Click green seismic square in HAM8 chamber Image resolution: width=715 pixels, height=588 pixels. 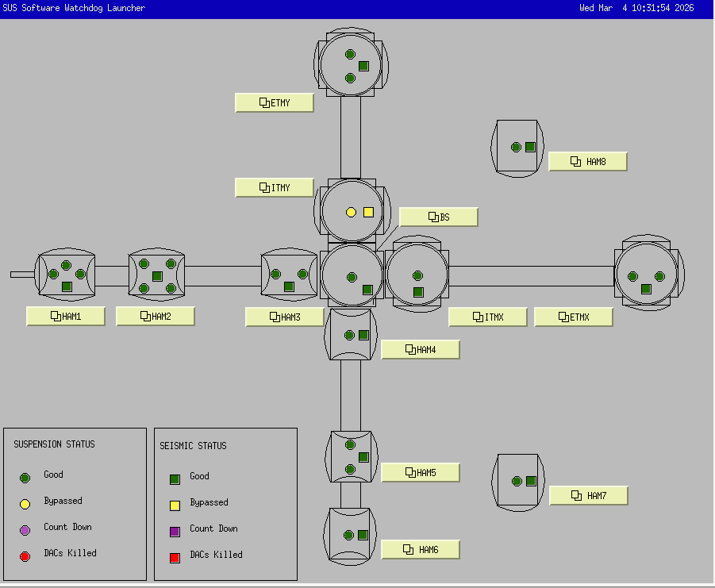coord(530,147)
